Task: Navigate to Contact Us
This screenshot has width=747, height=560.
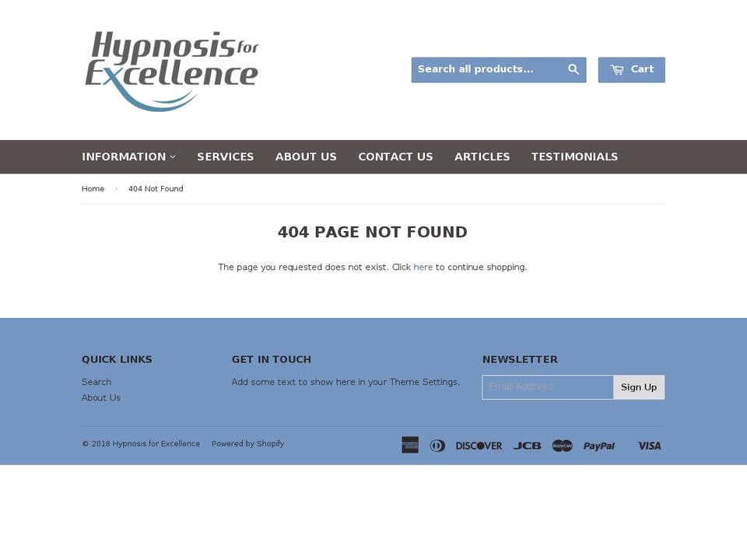Action: pos(395,156)
